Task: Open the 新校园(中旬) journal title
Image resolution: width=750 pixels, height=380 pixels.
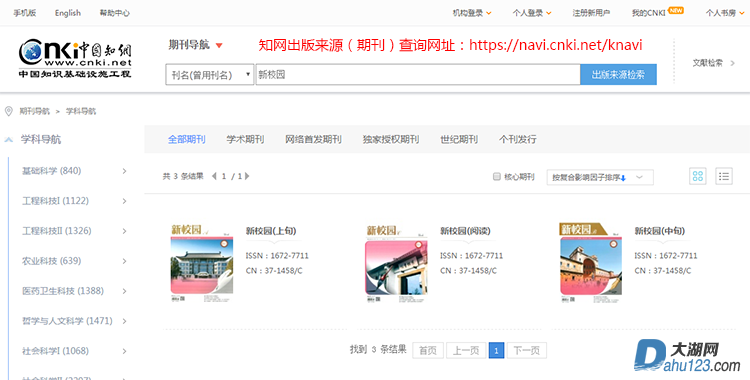Action: pos(660,231)
